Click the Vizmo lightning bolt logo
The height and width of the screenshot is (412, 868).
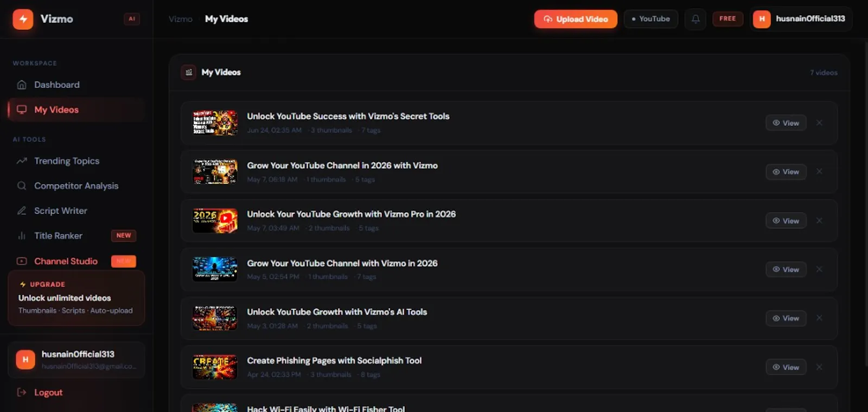23,19
